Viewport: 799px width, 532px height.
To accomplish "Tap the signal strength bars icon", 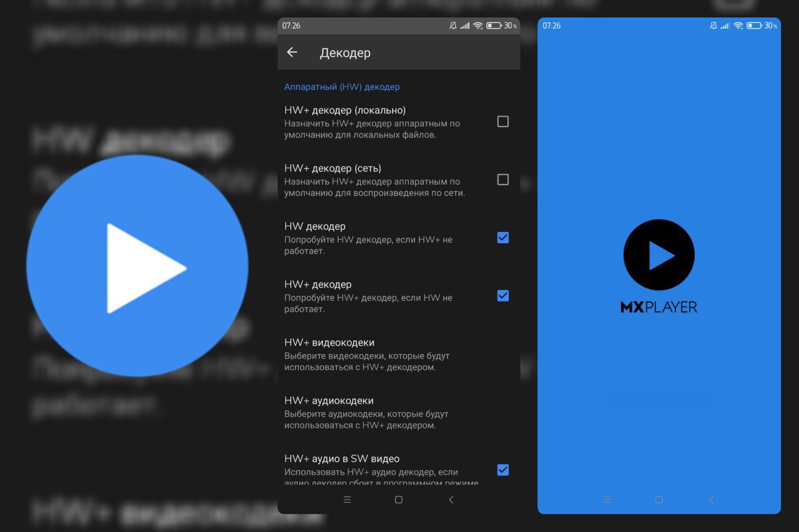I will (466, 26).
